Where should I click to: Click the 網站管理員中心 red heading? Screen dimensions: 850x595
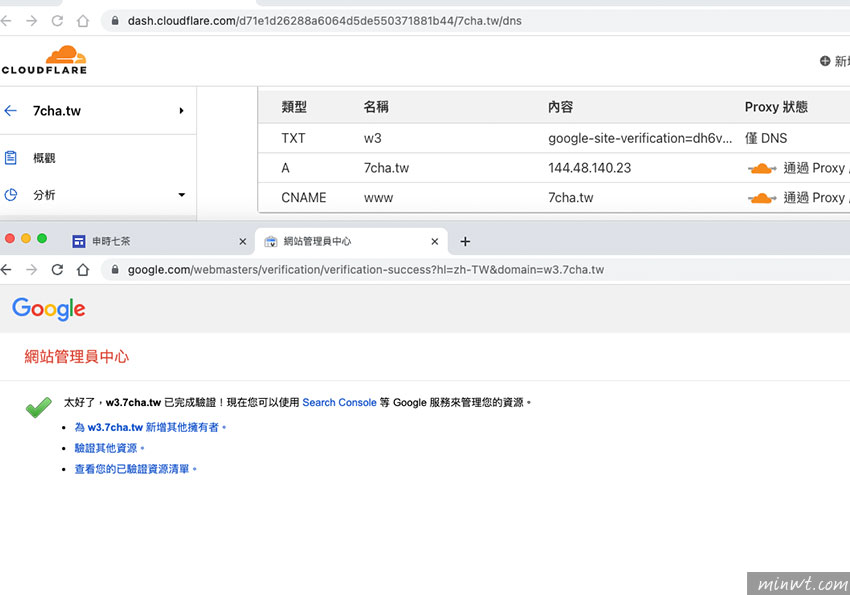tap(77, 357)
